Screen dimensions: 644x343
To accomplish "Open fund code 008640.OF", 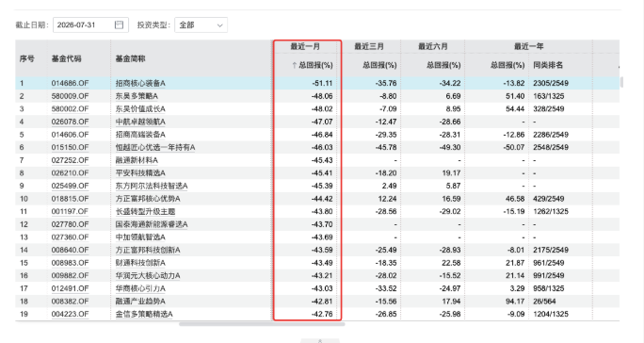I will point(70,250).
